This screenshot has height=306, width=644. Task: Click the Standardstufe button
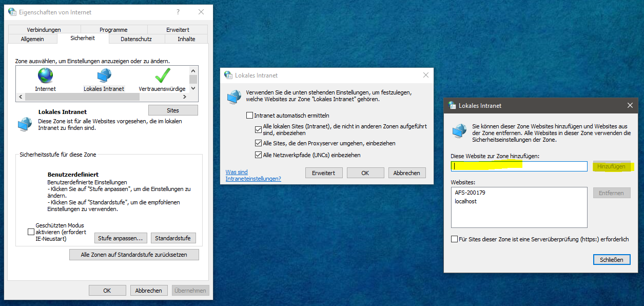(x=173, y=238)
